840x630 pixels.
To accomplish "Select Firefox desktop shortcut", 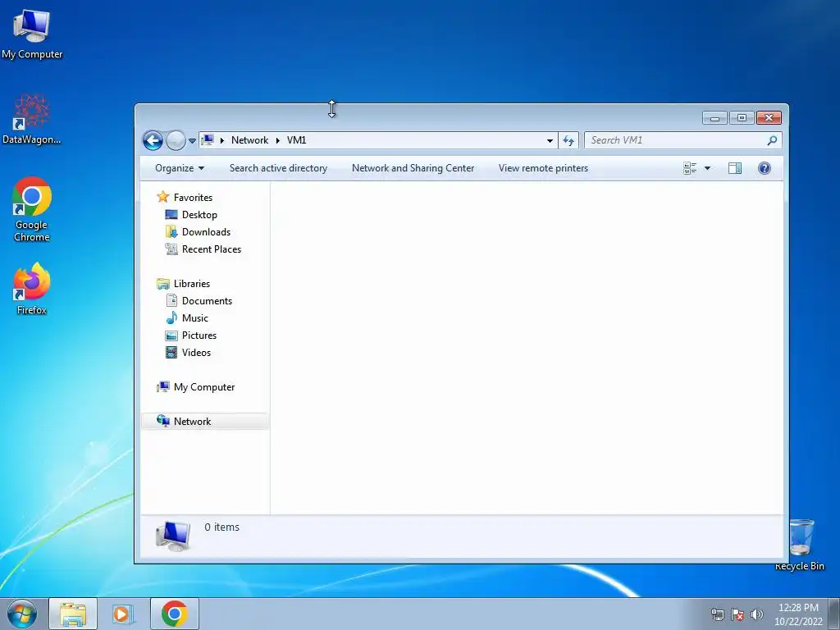I will (32, 290).
